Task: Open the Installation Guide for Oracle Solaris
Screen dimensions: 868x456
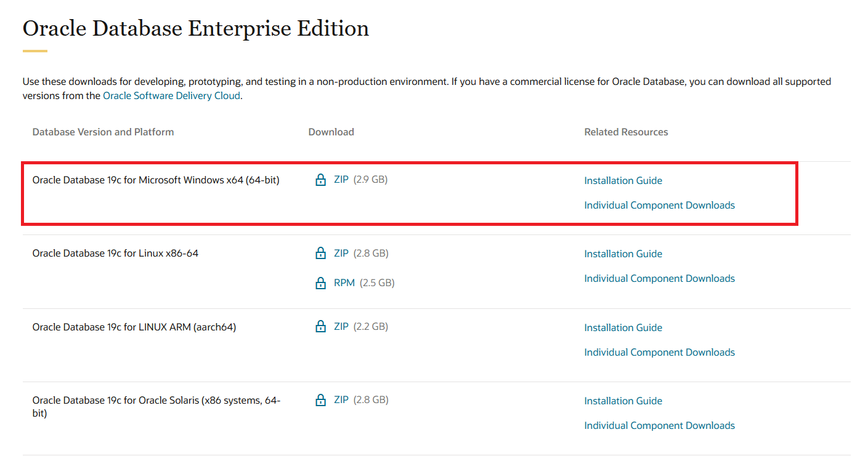Action: (x=623, y=401)
